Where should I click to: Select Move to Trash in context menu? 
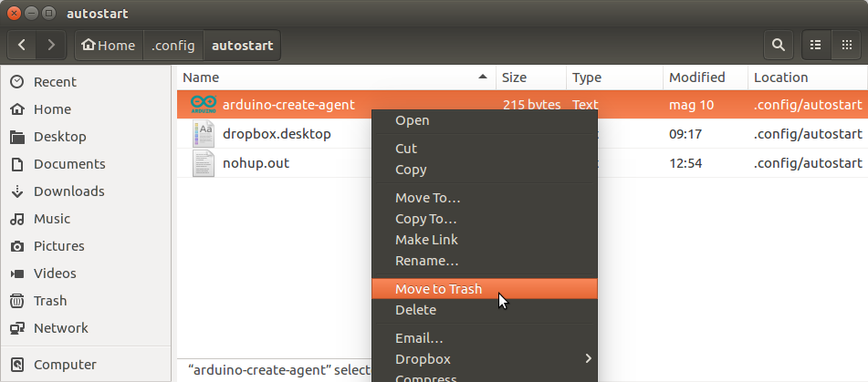coord(485,289)
